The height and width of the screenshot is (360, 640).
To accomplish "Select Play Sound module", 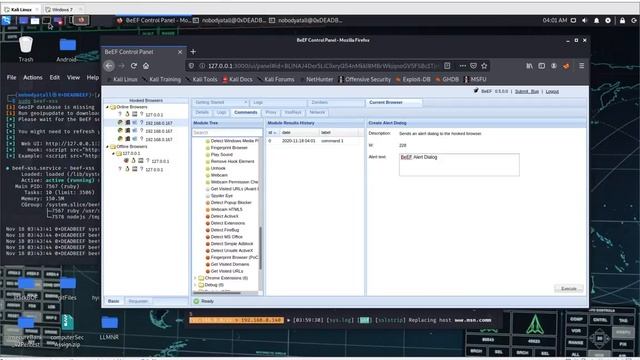I will pyautogui.click(x=222, y=155).
